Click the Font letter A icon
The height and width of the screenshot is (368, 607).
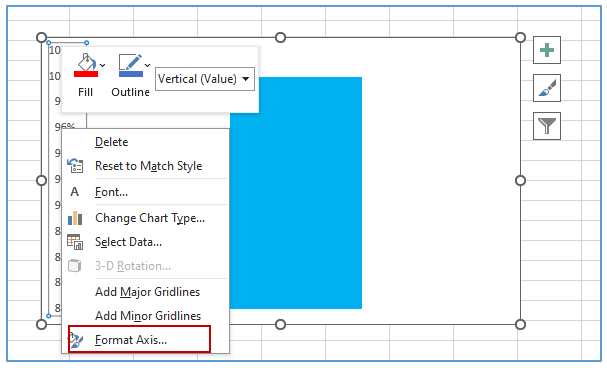[x=75, y=192]
